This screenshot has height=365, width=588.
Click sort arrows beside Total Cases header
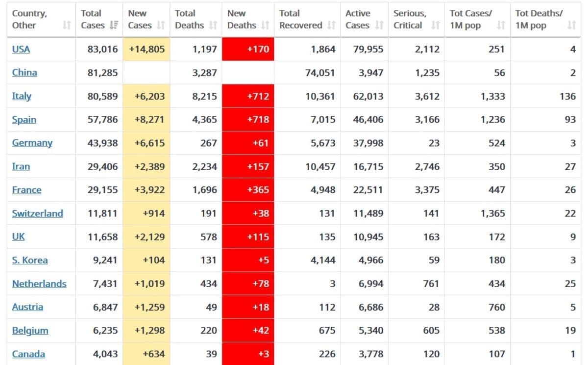114,26
